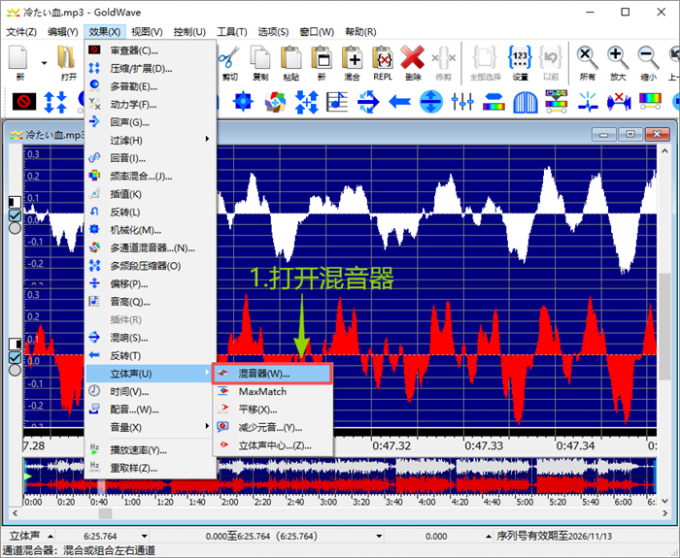Select the MaxMatch submenu entry

[272, 392]
